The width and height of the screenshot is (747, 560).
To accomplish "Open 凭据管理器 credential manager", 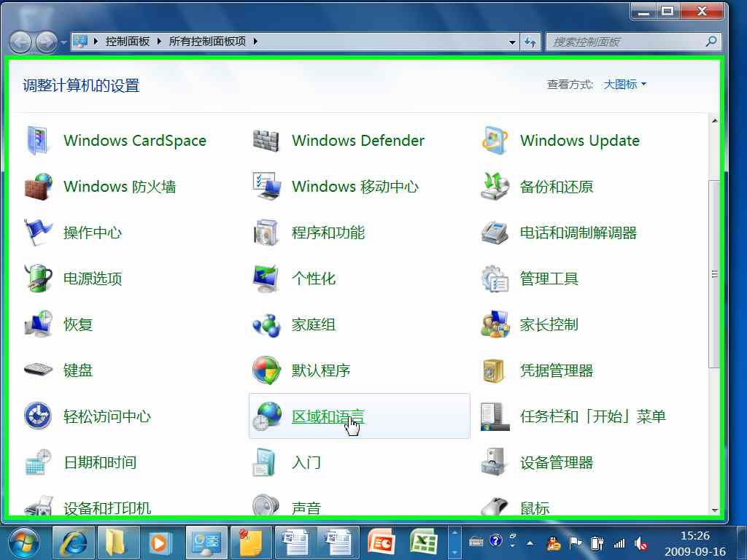I will (x=538, y=370).
